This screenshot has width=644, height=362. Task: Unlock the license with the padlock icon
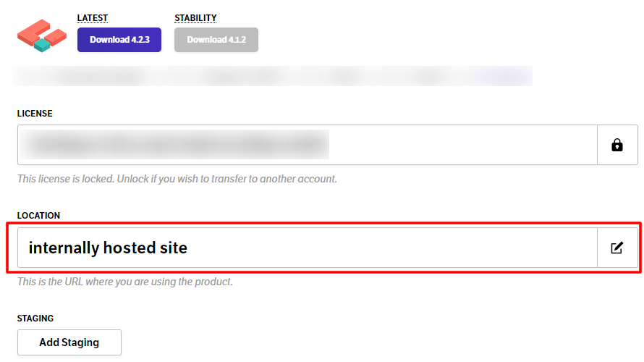[617, 145]
